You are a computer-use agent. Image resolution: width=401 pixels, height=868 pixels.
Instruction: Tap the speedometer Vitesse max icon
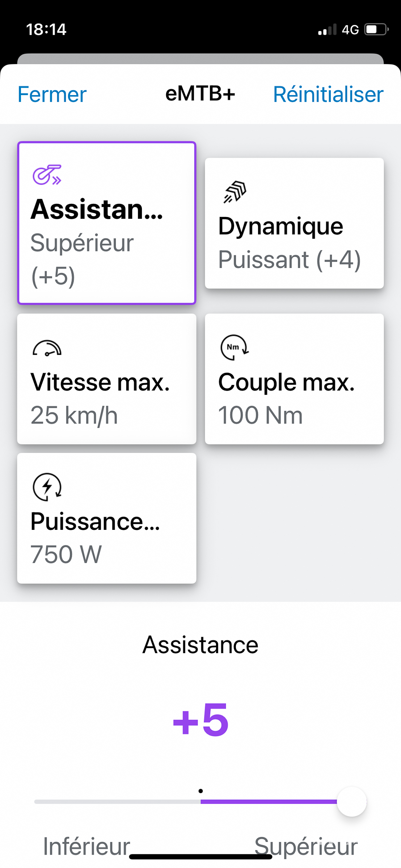pos(47,348)
